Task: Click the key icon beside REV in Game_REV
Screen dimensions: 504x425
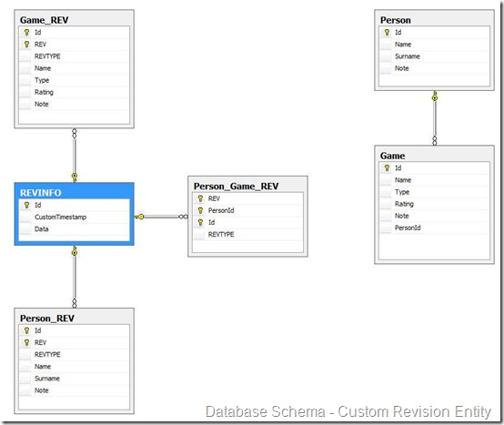Action: [26, 45]
